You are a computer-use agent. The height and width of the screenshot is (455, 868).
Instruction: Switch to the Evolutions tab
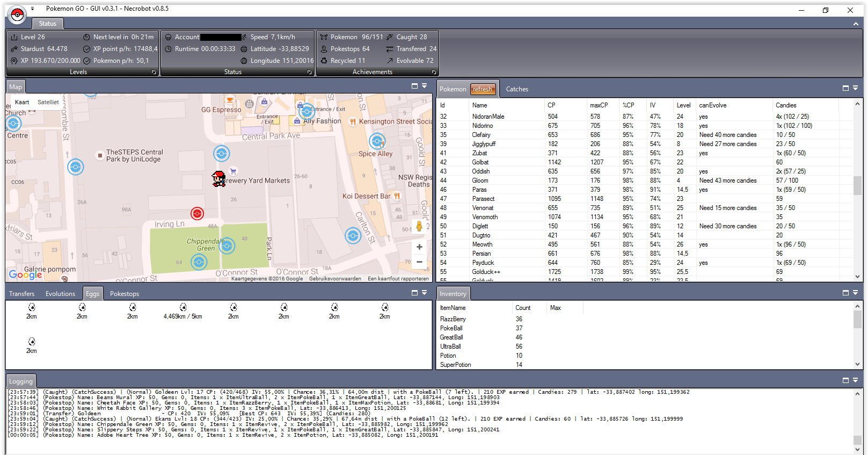point(60,294)
